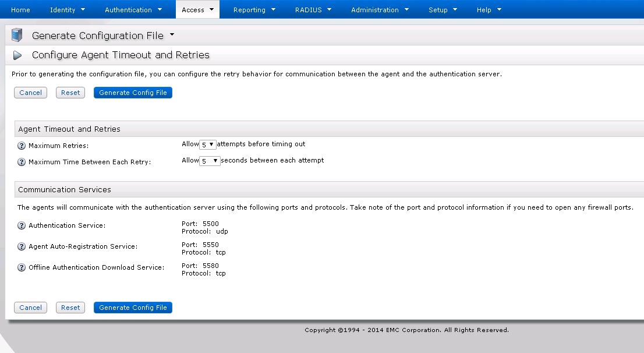Open help icon for Offline Authentication Download Service
The height and width of the screenshot is (353, 644).
point(22,267)
